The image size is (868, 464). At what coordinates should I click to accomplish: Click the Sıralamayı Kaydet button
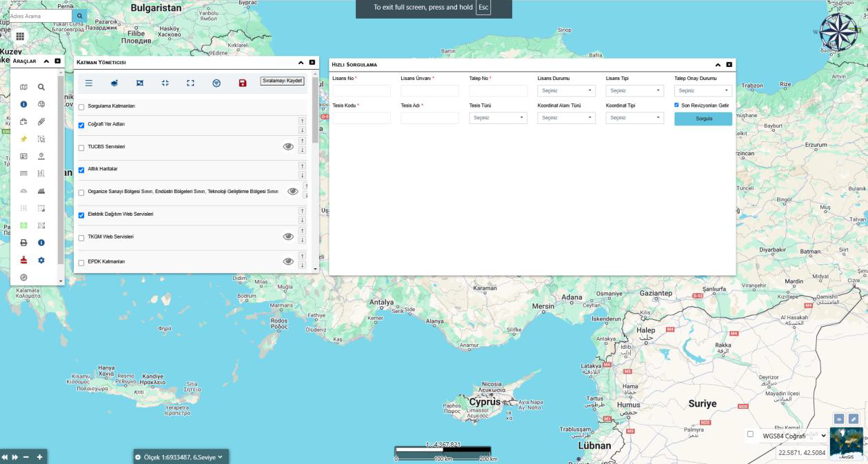283,81
